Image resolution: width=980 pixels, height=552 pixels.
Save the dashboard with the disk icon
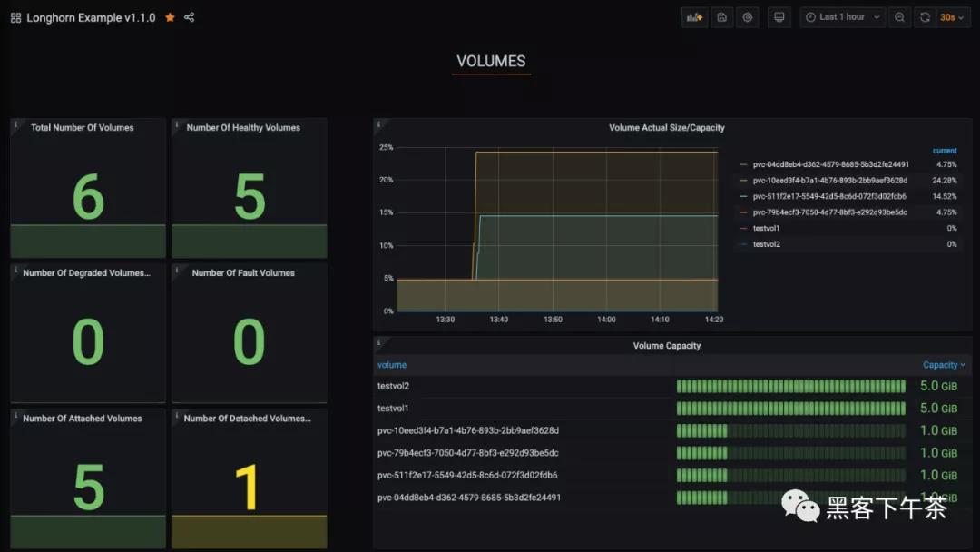coord(721,17)
